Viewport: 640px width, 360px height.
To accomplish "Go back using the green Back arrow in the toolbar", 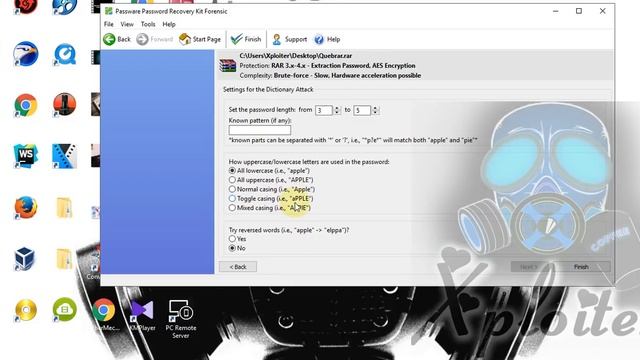I will coord(117,39).
